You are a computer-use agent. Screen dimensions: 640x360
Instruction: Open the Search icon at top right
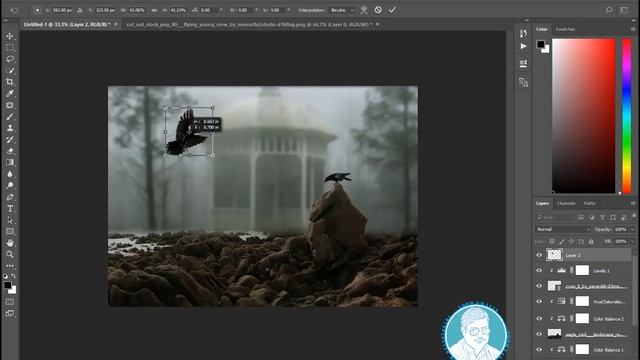tap(609, 10)
